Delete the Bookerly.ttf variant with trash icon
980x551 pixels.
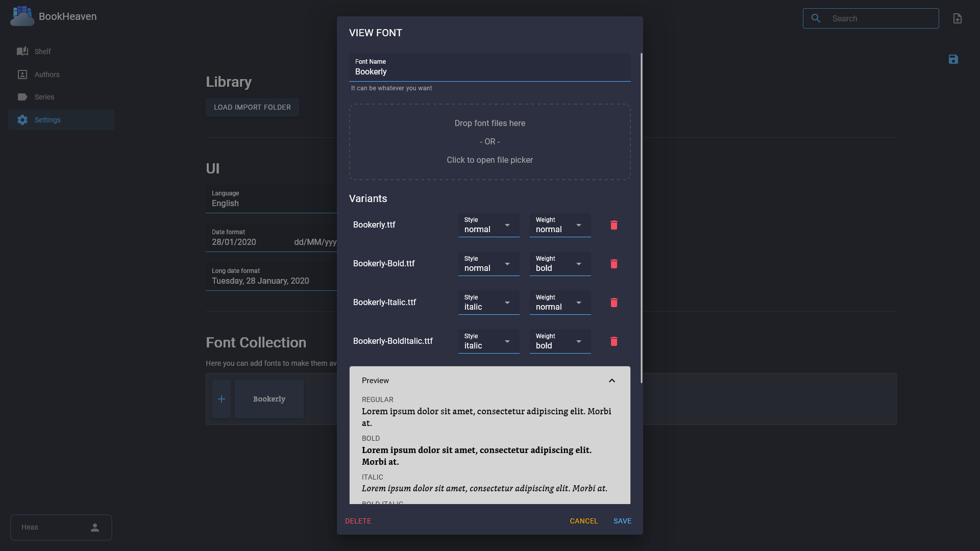[x=614, y=225]
